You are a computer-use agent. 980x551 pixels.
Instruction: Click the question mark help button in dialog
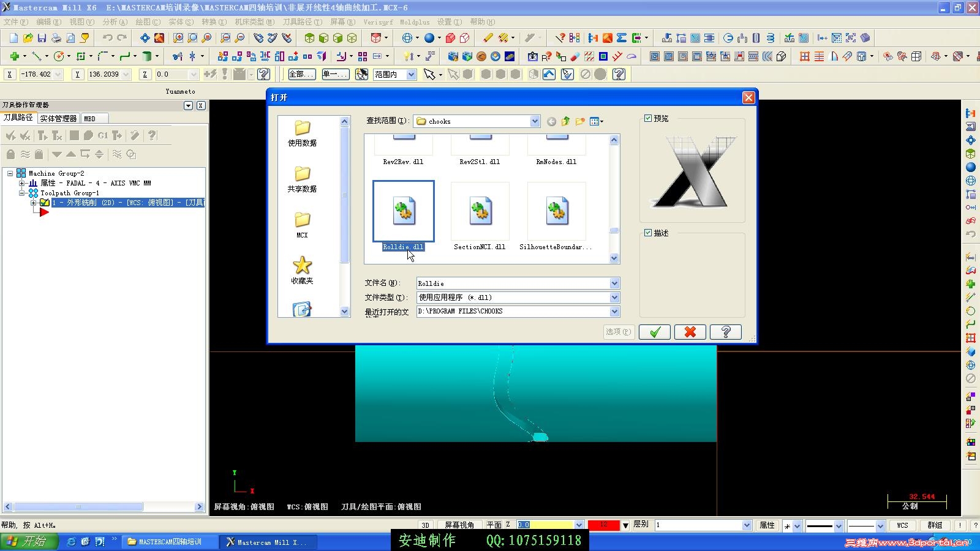tap(726, 332)
